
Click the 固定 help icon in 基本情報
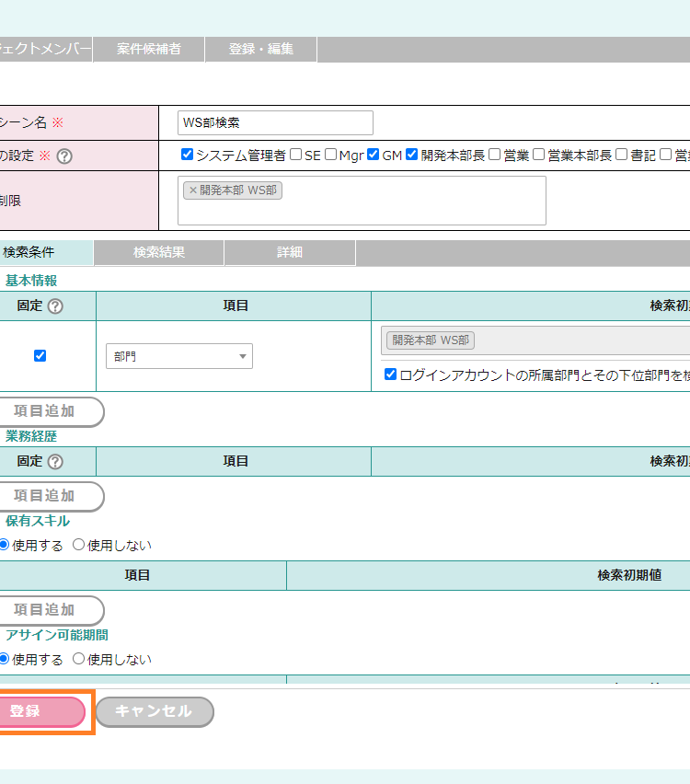(55, 306)
